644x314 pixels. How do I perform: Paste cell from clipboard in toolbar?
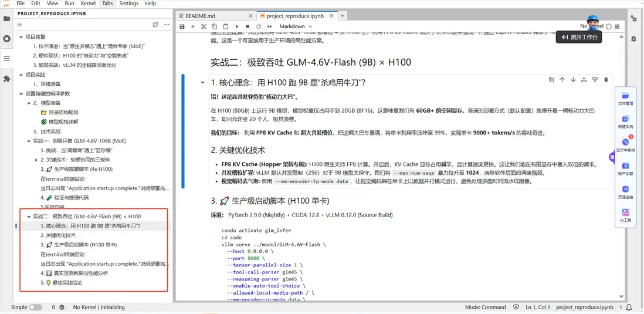(x=225, y=26)
